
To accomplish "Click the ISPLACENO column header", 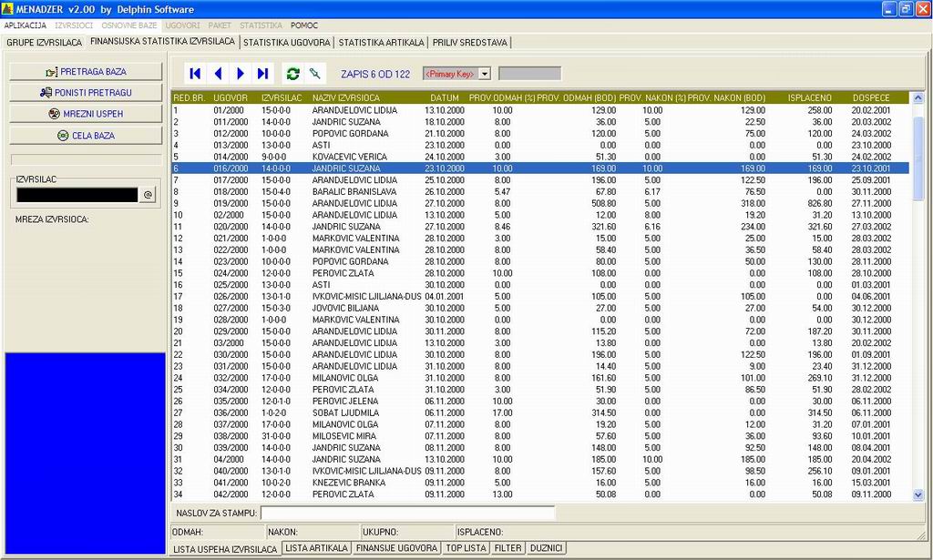I will pos(810,97).
